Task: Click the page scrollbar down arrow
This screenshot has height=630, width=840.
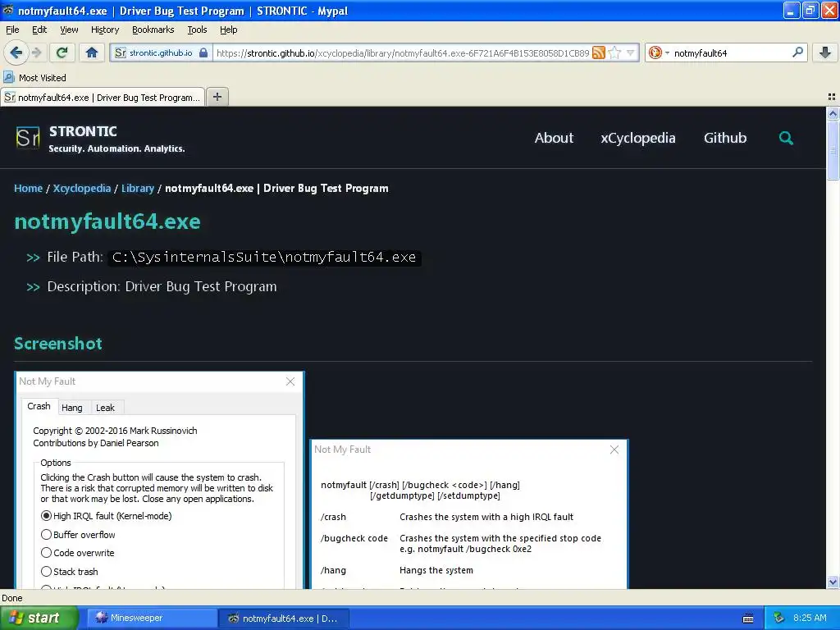Action: point(833,582)
